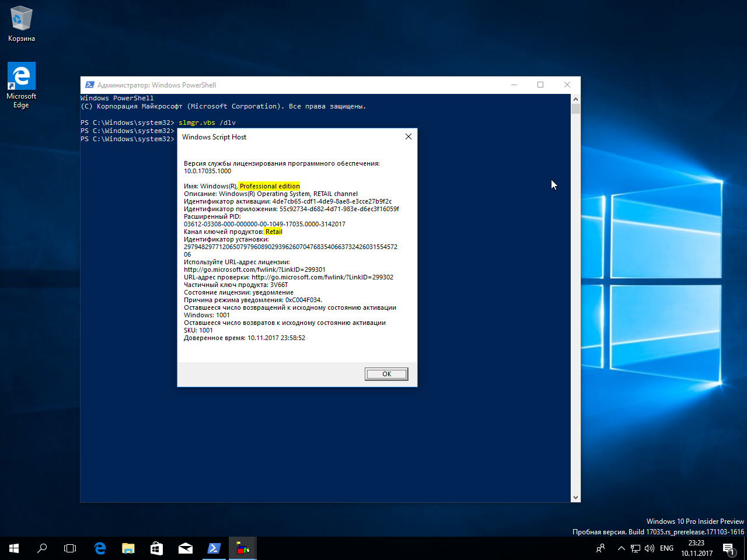Open the volume tray icon
747x560 pixels.
650,548
